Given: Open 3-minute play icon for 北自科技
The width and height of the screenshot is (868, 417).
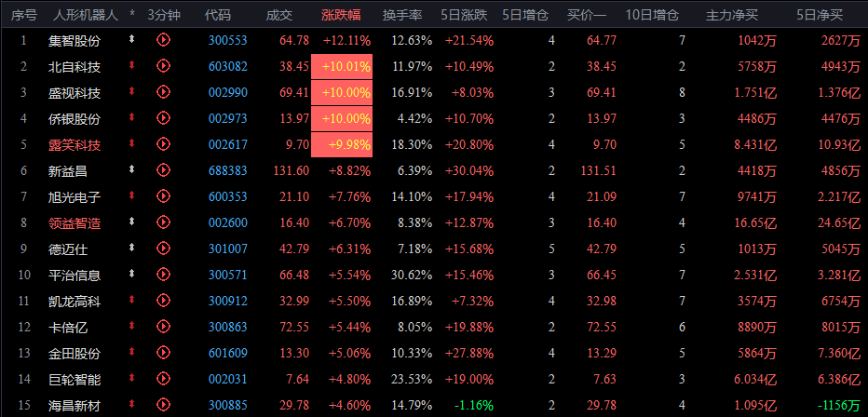Looking at the screenshot, I should click(163, 66).
